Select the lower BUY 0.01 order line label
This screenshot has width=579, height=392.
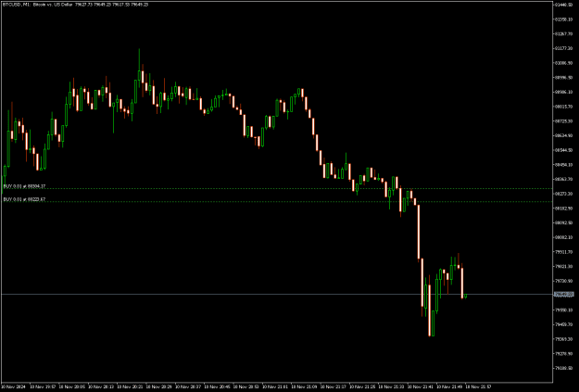pos(24,199)
